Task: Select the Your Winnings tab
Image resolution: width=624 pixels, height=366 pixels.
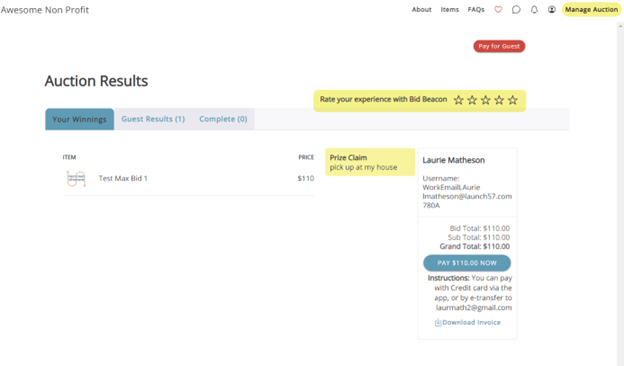Action: tap(80, 119)
